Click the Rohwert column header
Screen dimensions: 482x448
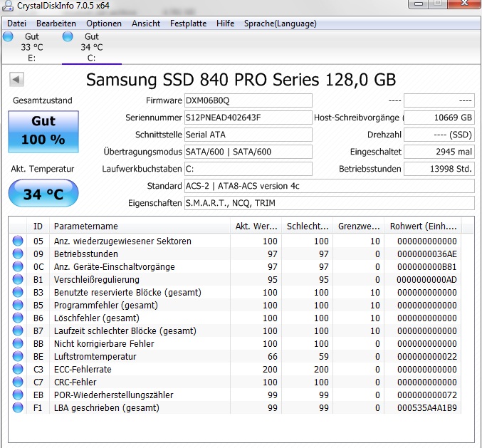coord(424,226)
